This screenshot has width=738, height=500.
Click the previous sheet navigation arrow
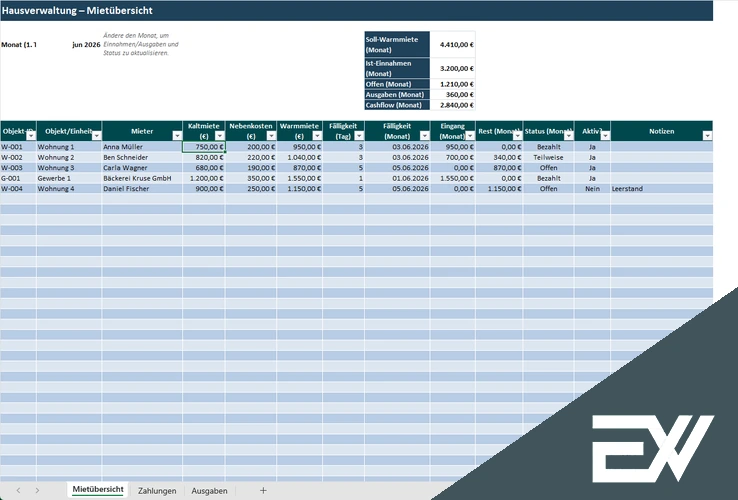click(x=18, y=491)
